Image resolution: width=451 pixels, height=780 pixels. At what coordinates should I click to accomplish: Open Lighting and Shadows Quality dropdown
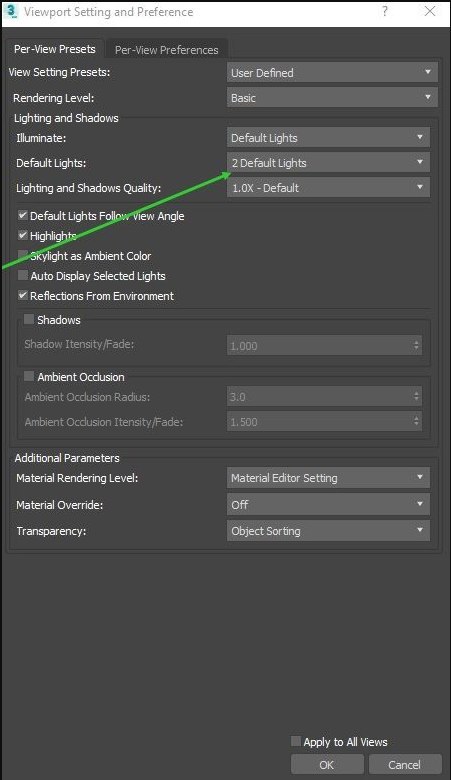328,188
